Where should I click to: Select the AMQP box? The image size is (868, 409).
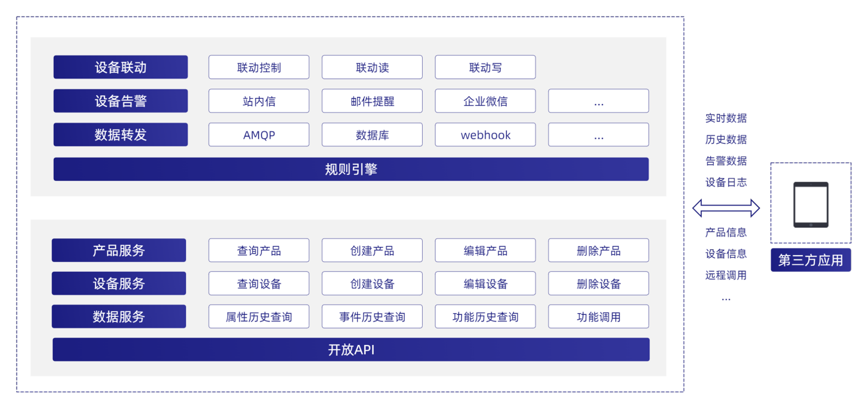pos(259,135)
